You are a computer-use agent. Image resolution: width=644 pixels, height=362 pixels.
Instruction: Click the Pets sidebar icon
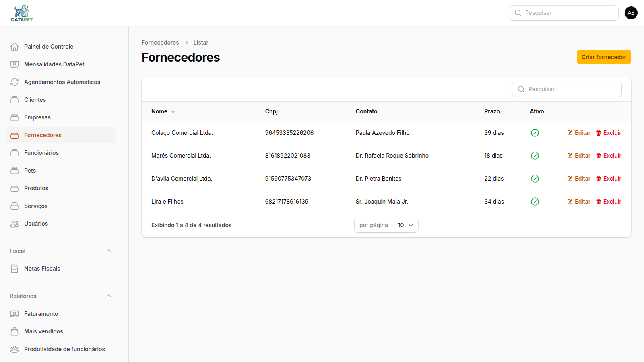tap(14, 171)
